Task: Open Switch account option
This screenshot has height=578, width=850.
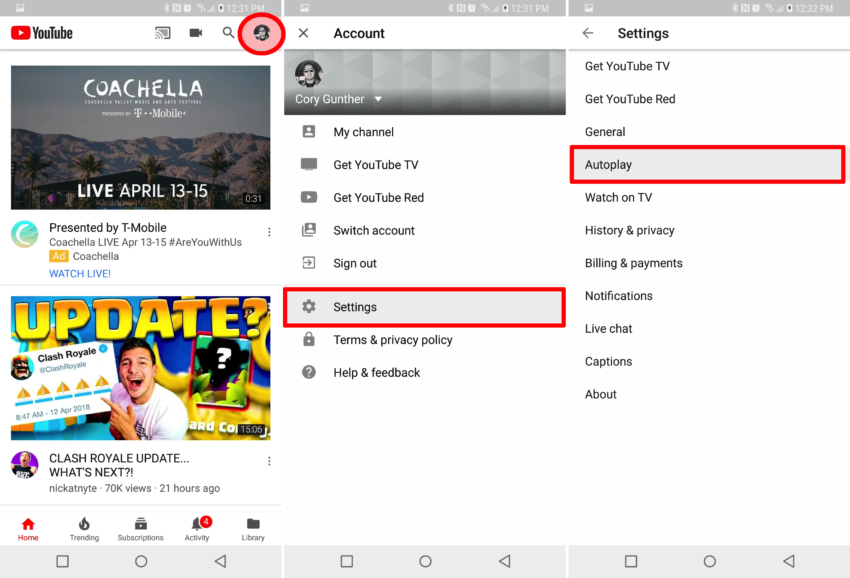Action: [373, 230]
